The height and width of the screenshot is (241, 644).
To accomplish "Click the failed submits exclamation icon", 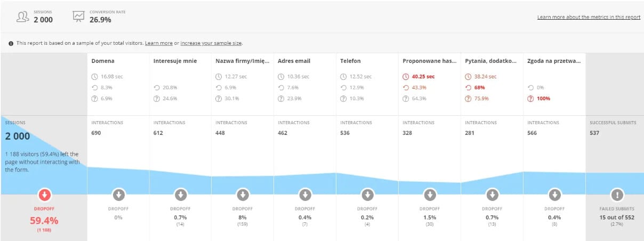I will coord(616,194).
